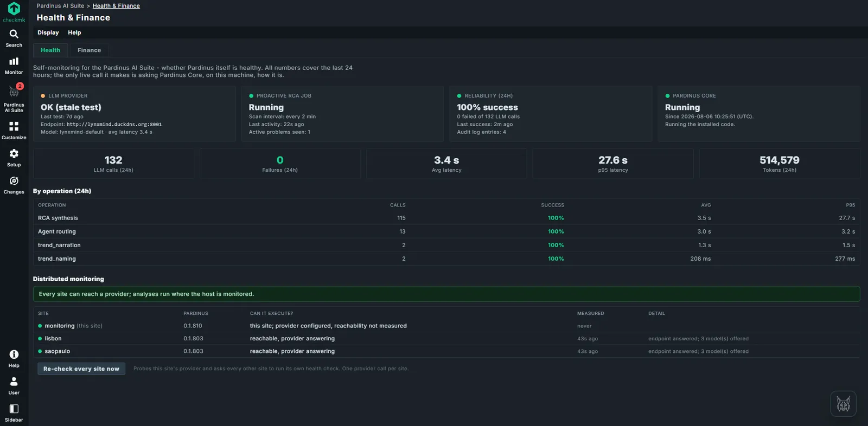
Task: Click the 3.4 s Avg latency tile
Action: pyautogui.click(x=446, y=164)
